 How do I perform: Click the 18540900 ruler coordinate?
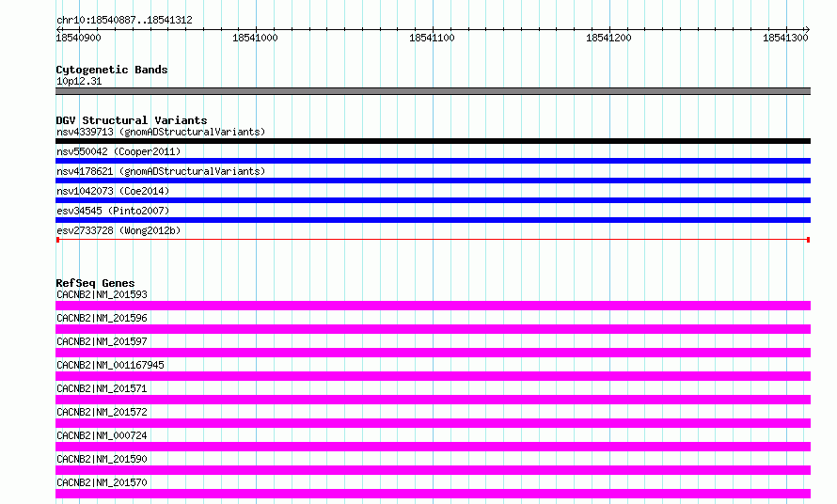coord(78,38)
